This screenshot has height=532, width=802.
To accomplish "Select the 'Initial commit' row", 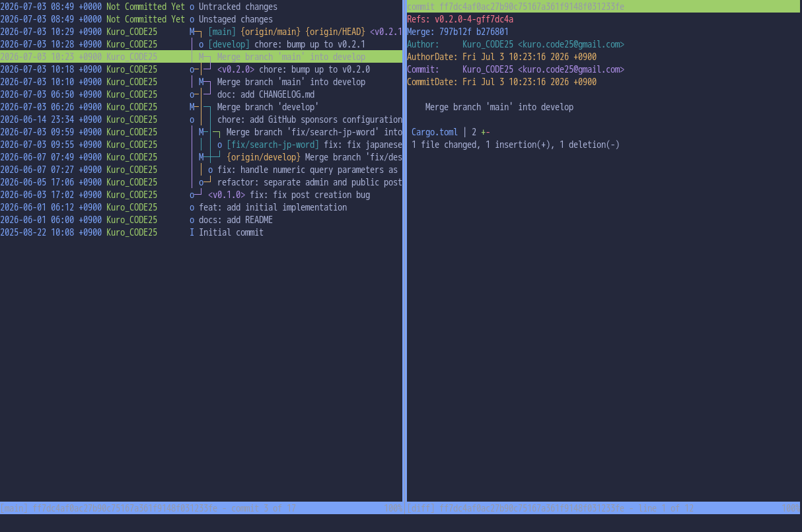I will [201, 232].
